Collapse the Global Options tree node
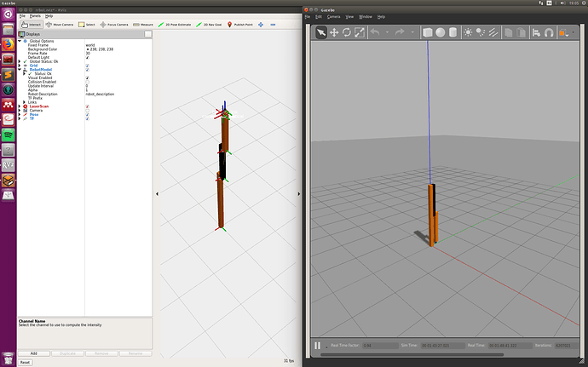 coord(20,41)
